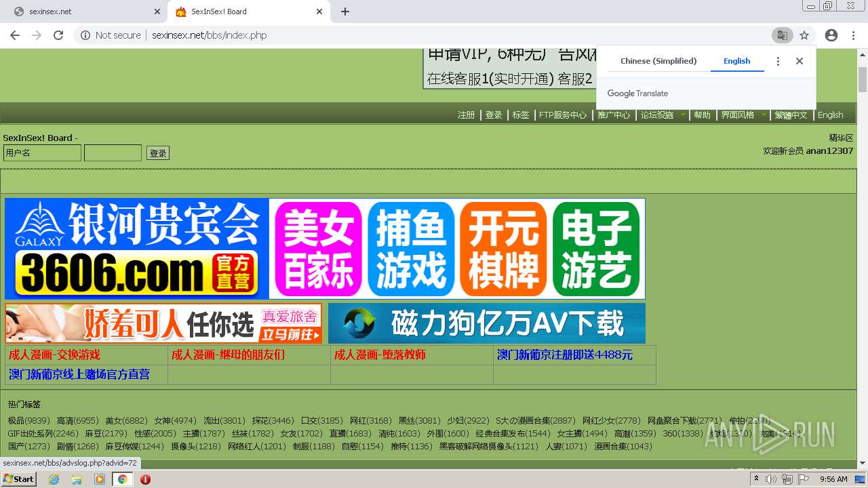Open the Chrome profile avatar
Screen dimensions: 868x488
pyautogui.click(x=831, y=35)
